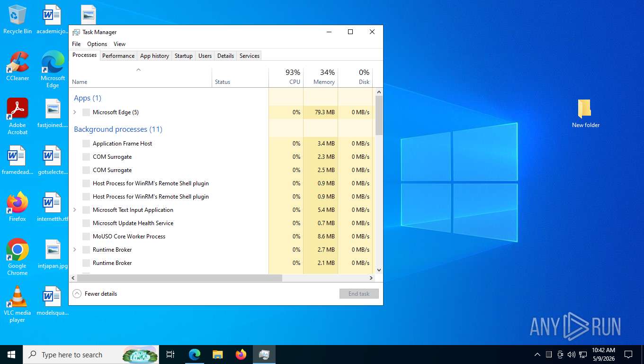Select the MoUSO Core Worker Process row
The width and height of the screenshot is (644, 364).
click(x=221, y=237)
